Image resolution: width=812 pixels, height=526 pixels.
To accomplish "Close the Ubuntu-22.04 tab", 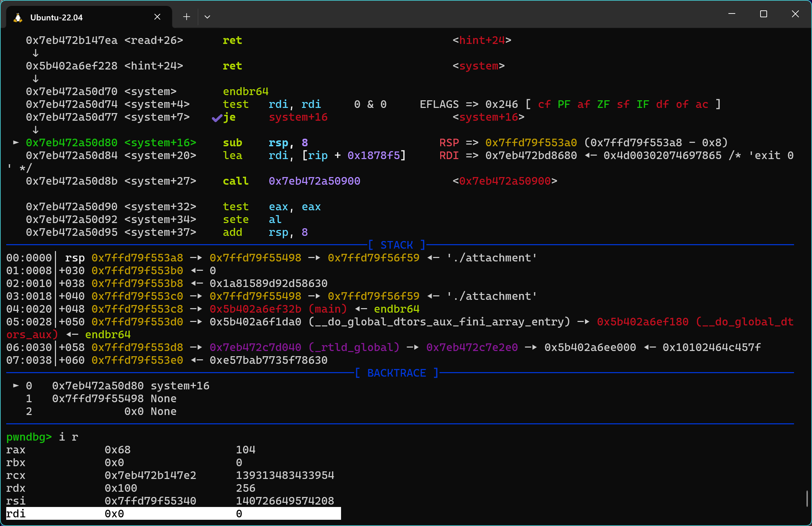I will pos(157,17).
